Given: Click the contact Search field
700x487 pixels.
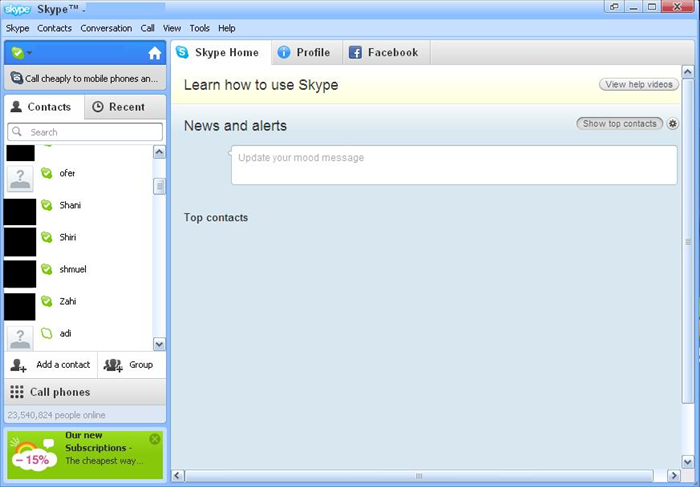Looking at the screenshot, I should point(85,132).
